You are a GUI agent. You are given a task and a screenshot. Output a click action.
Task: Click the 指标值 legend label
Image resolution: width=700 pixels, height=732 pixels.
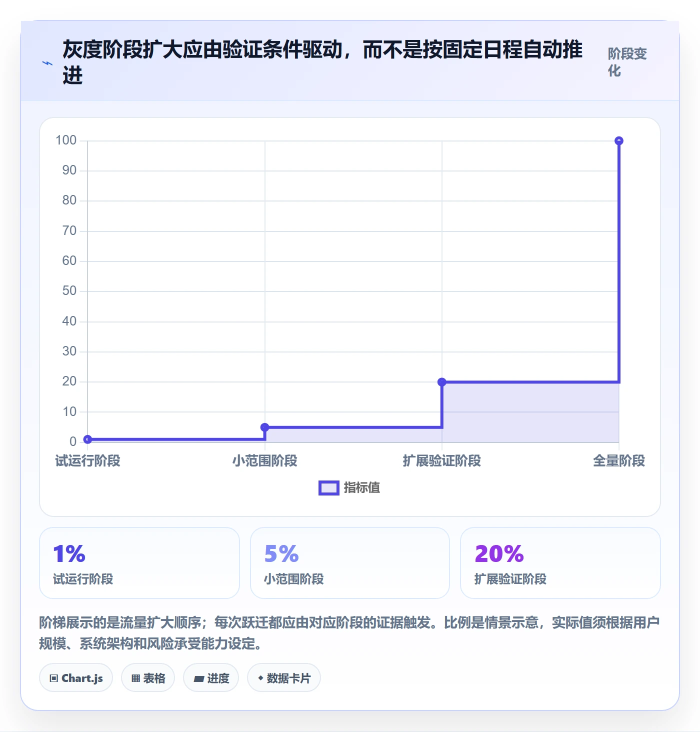362,488
